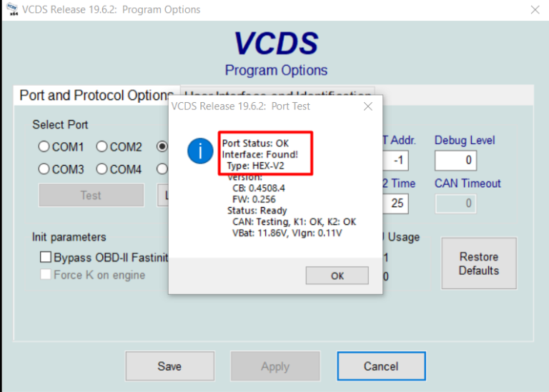
Task: Click the blue info icon in Port Test dialog
Action: (x=200, y=151)
